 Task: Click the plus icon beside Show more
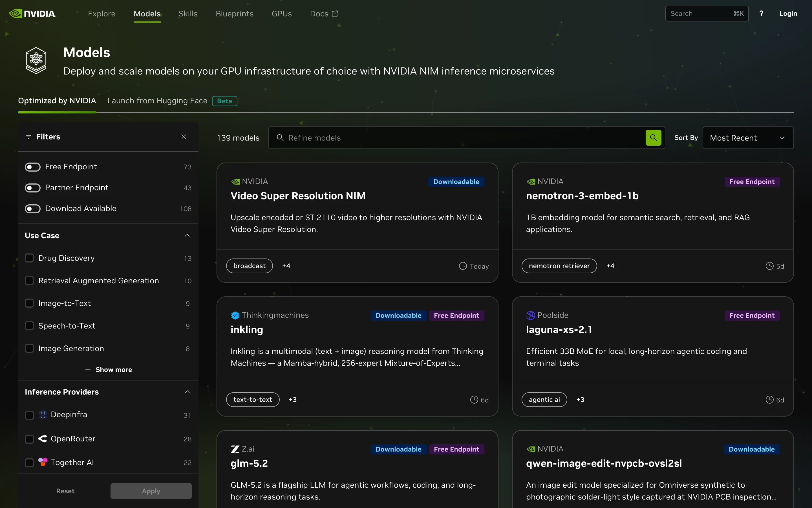point(88,370)
